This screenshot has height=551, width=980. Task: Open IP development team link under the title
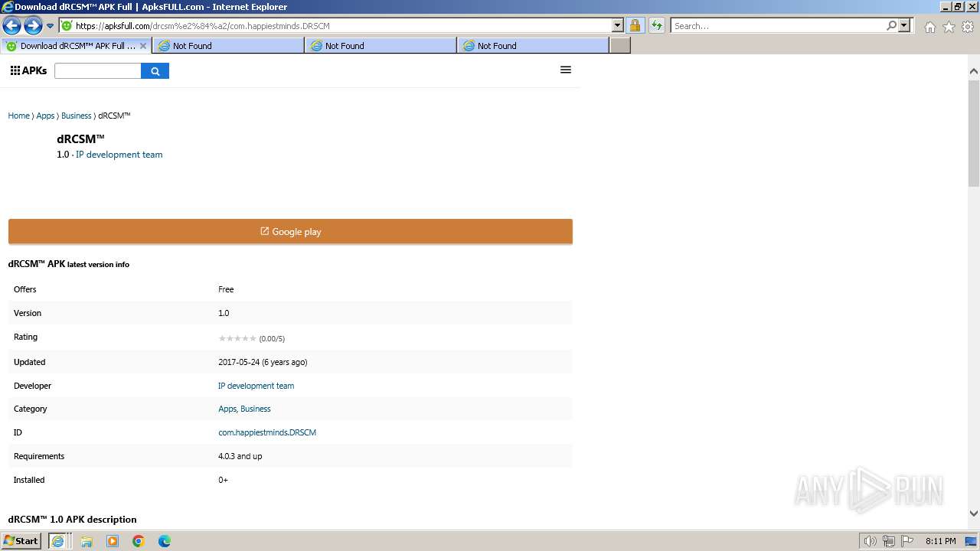(x=119, y=155)
